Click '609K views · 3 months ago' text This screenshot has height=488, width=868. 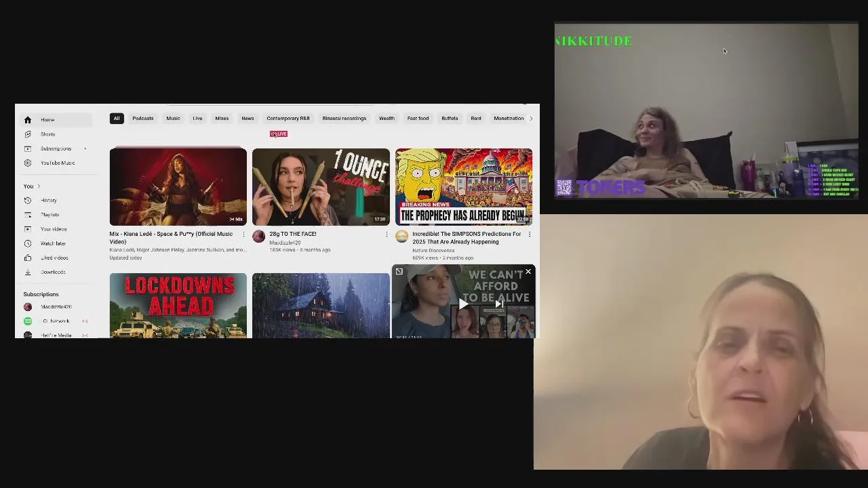point(443,258)
